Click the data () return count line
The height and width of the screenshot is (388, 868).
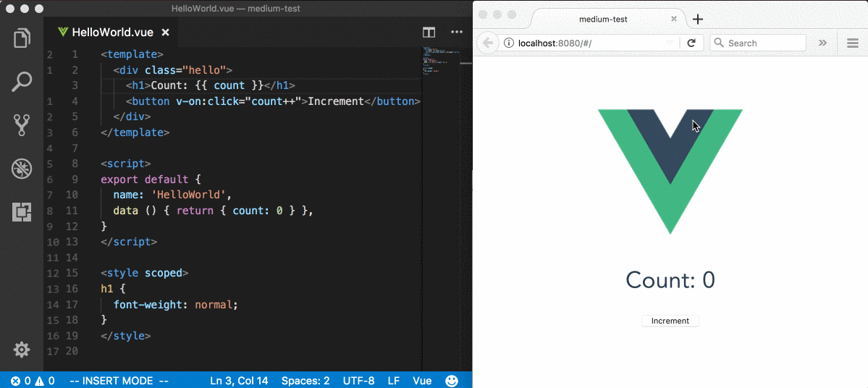(x=214, y=211)
